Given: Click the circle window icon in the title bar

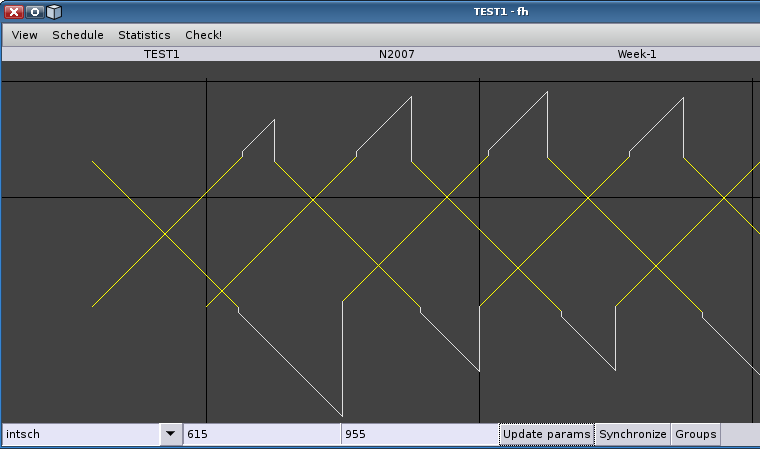Looking at the screenshot, I should click(34, 11).
